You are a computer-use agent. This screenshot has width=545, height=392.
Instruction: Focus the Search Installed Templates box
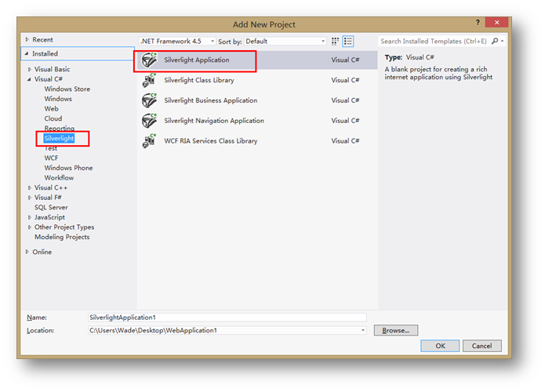tap(434, 41)
